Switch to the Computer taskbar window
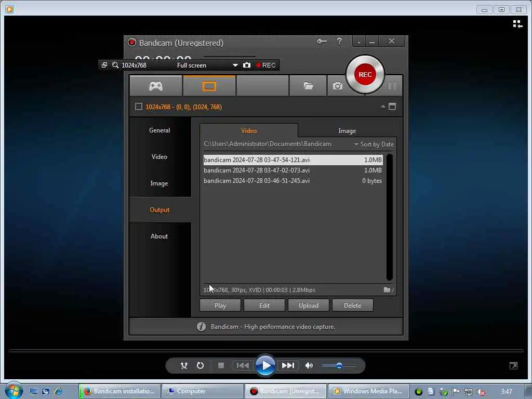Viewport: 532px width, 399px height. pyautogui.click(x=203, y=391)
